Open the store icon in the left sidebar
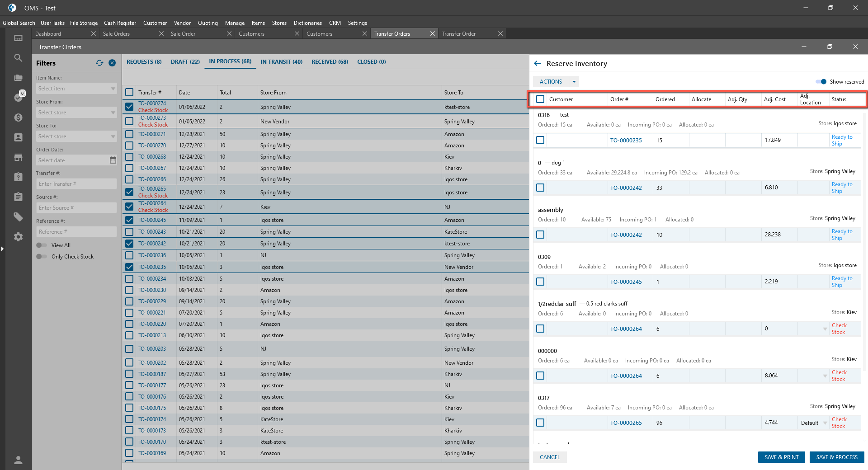The image size is (868, 470). (18, 157)
